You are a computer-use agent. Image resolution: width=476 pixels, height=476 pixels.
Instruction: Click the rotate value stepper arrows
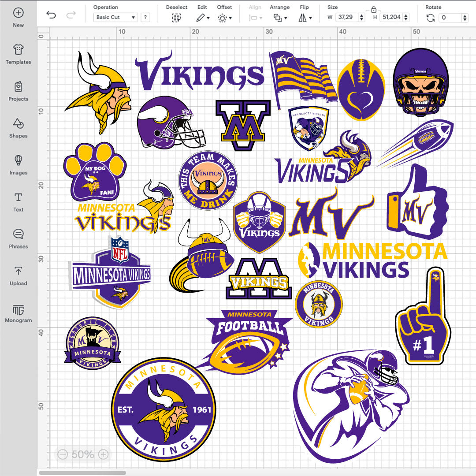[465, 18]
